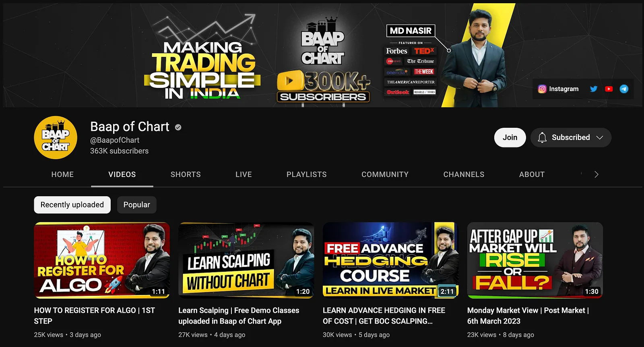Click the LEARN ADVANCE HEDGING IN FREE title
Screen dimensions: 644x347
(x=384, y=316)
